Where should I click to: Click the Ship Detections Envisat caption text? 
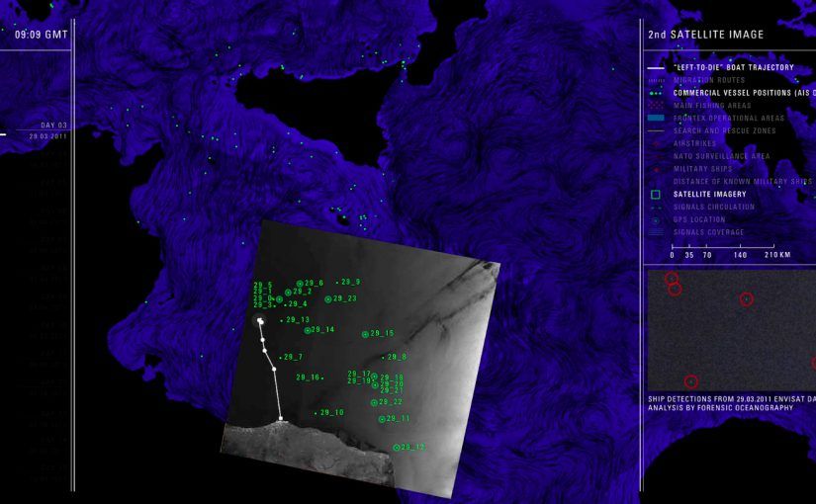pos(732,399)
